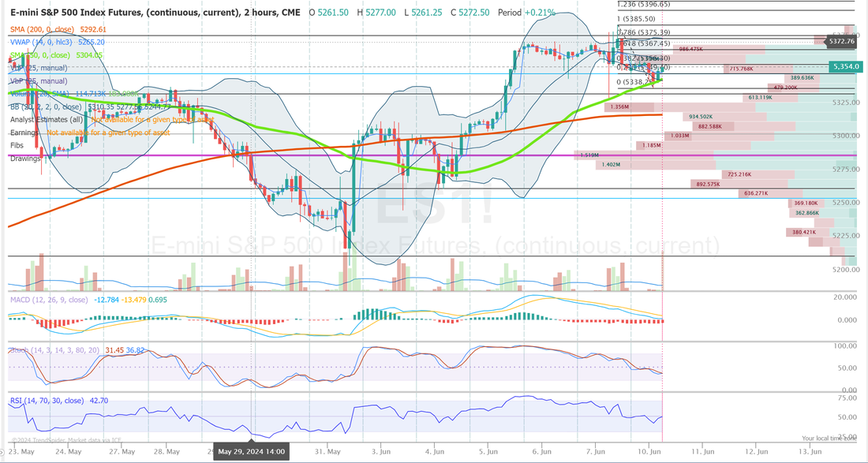
Task: Click the Earnings legend entry
Action: pyautogui.click(x=25, y=133)
